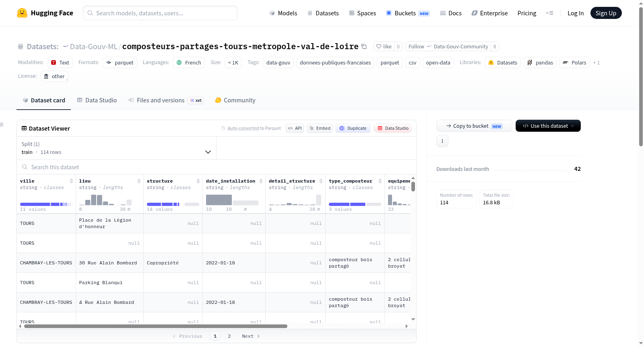Click Copy to bucket button

[x=474, y=126]
